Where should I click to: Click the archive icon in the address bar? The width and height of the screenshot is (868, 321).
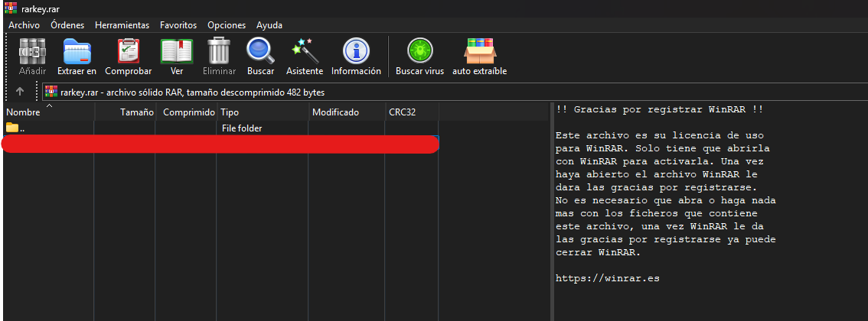point(51,92)
